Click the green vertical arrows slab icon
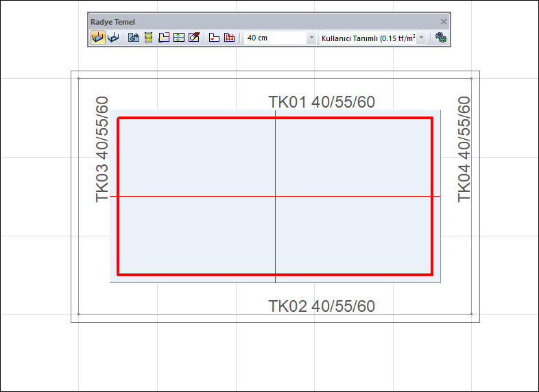Screen dimensions: 539x392 pyautogui.click(x=179, y=38)
